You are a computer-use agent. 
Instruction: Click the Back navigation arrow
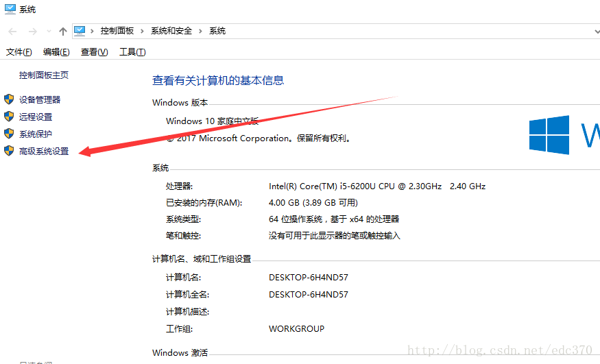pos(12,32)
